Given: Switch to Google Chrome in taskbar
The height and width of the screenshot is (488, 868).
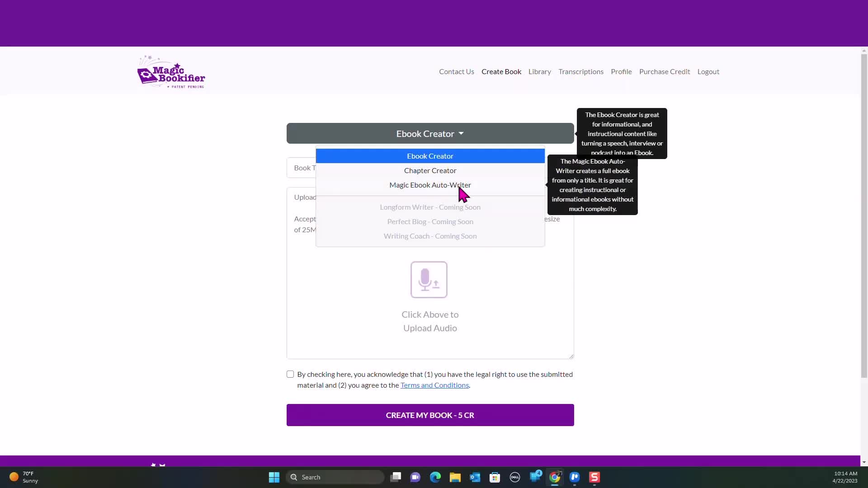Looking at the screenshot, I should click(555, 477).
